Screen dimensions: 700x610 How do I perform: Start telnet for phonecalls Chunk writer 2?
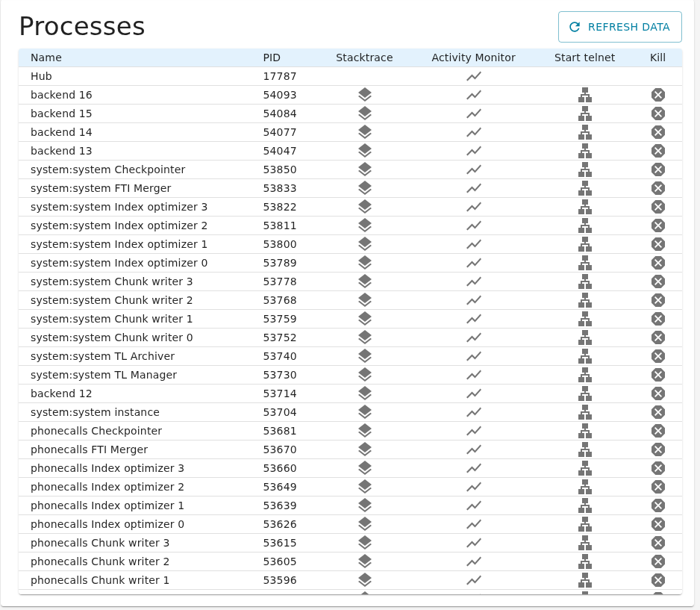(585, 561)
